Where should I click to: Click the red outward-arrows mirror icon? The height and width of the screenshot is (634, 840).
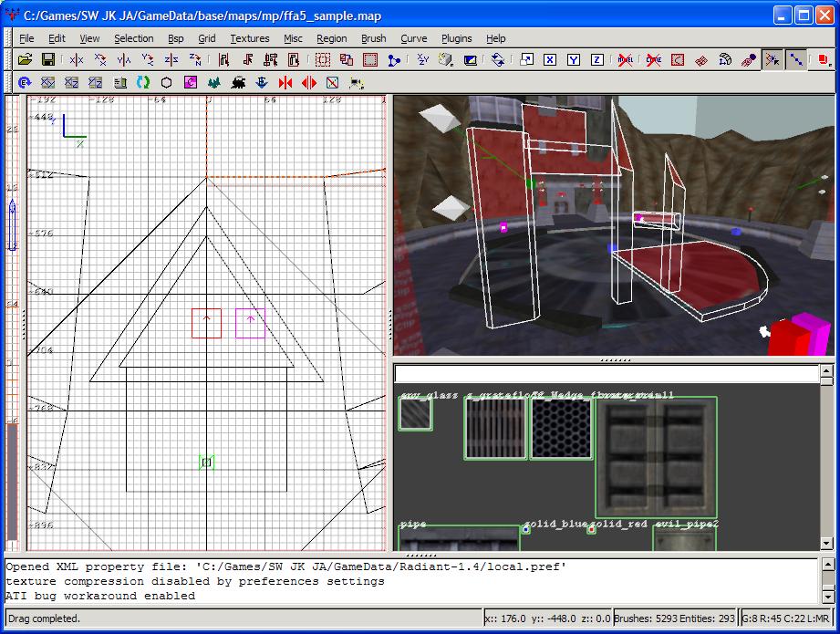309,82
